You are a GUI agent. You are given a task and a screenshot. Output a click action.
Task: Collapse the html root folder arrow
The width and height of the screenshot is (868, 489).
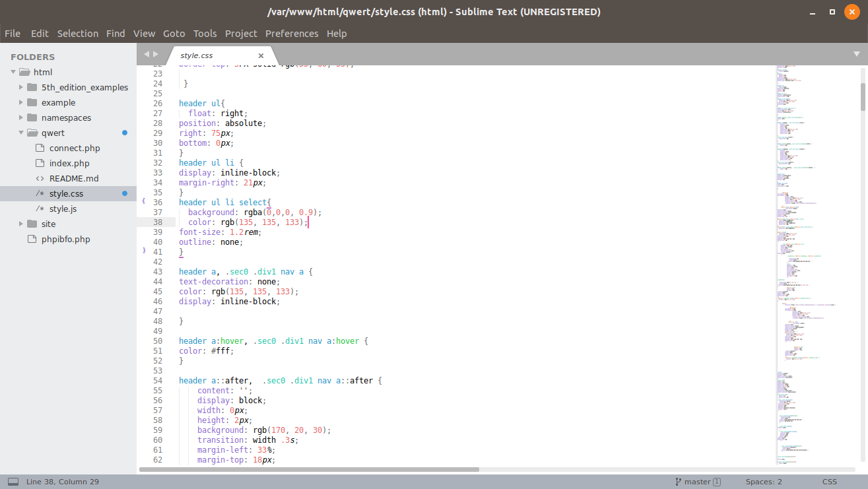point(13,72)
